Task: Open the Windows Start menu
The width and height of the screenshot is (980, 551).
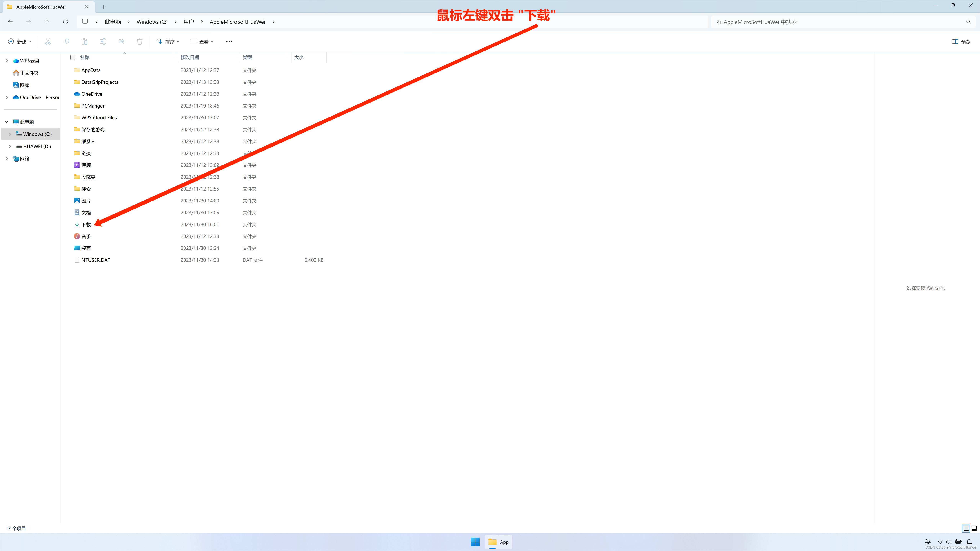Action: click(475, 542)
